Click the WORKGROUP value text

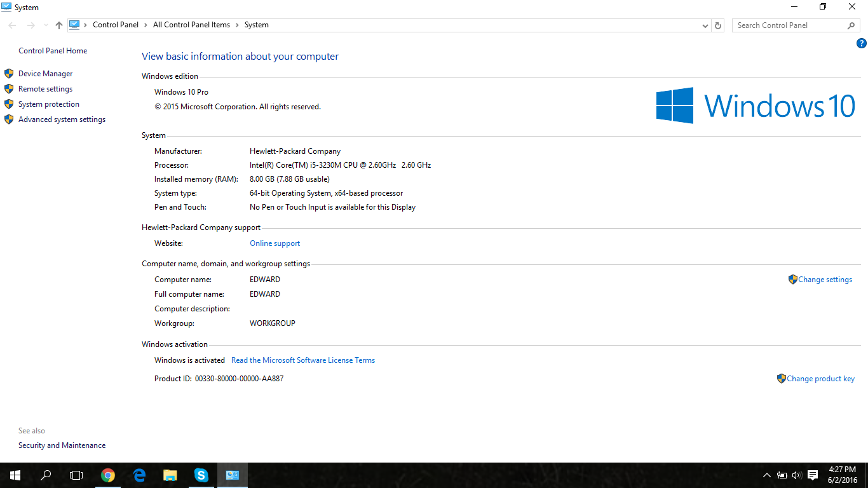[273, 323]
